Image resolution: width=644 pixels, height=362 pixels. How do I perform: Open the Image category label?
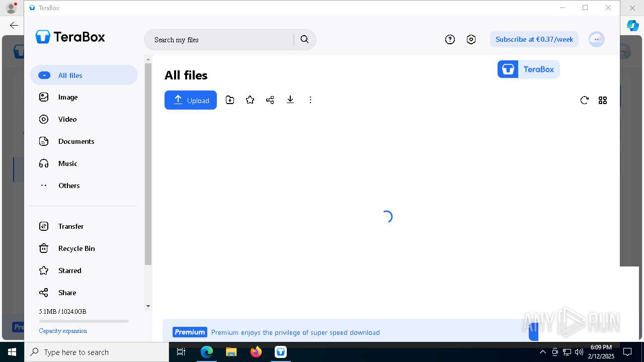click(x=68, y=97)
